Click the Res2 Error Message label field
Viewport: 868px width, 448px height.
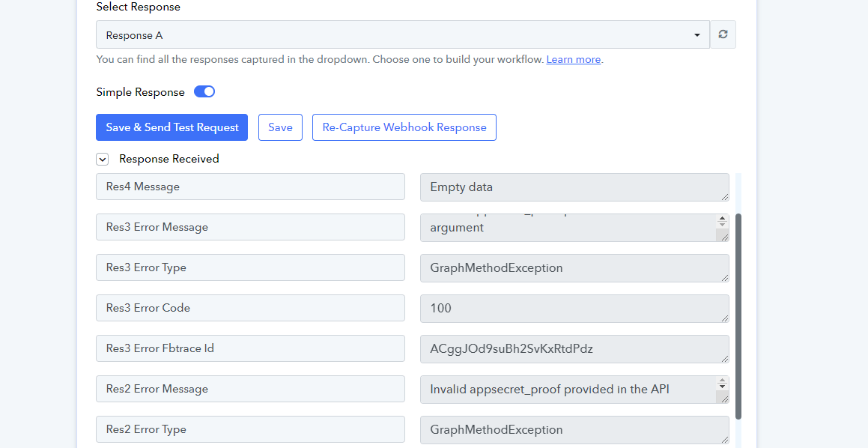coord(250,389)
